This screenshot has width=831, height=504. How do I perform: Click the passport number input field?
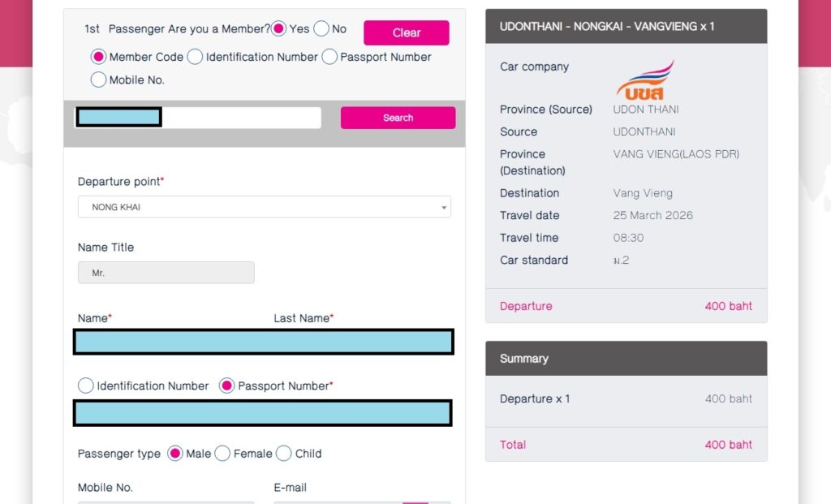point(263,413)
